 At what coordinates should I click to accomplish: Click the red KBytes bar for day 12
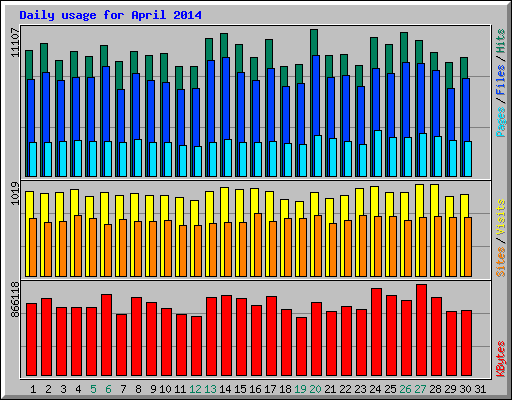click(196, 346)
